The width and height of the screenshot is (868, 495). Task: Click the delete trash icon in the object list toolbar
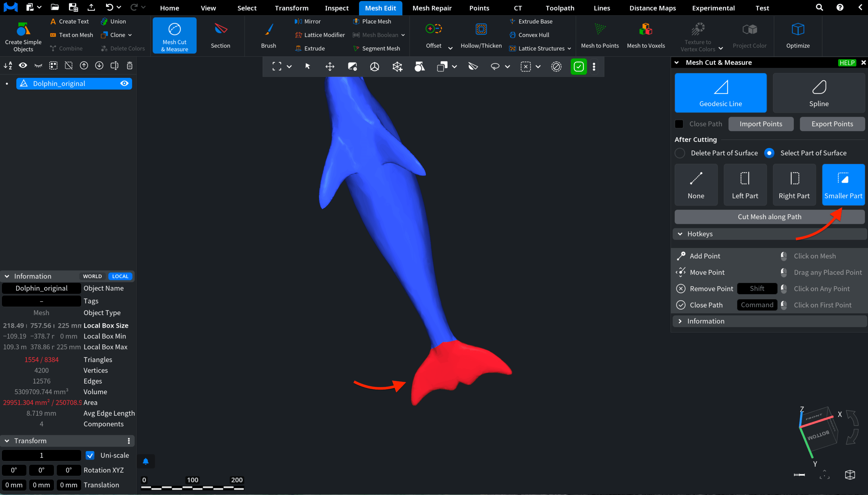point(130,65)
